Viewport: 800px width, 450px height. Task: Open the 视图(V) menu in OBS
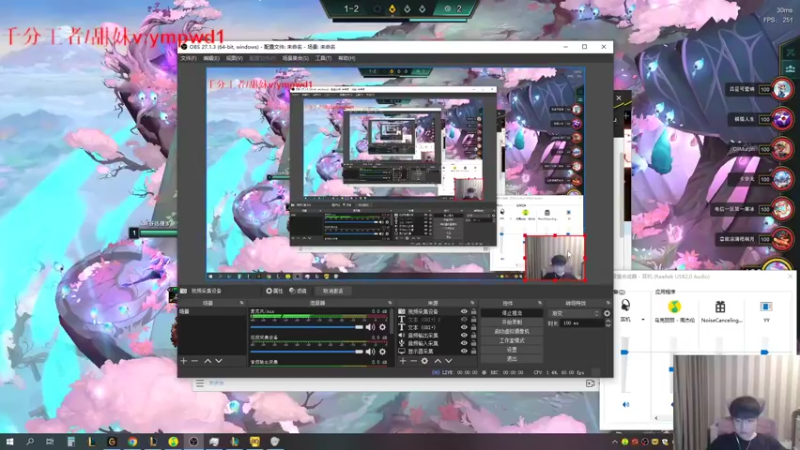234,58
